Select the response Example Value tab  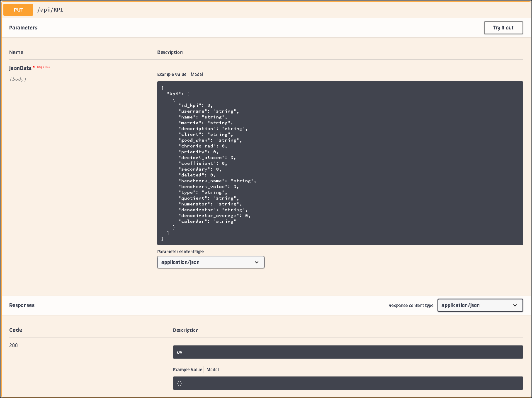(x=187, y=369)
